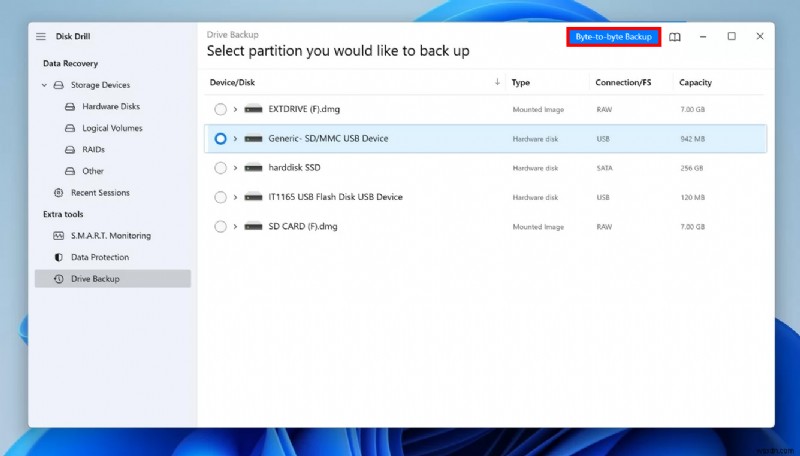
Task: Open Data Protection tool
Action: pyautogui.click(x=100, y=257)
